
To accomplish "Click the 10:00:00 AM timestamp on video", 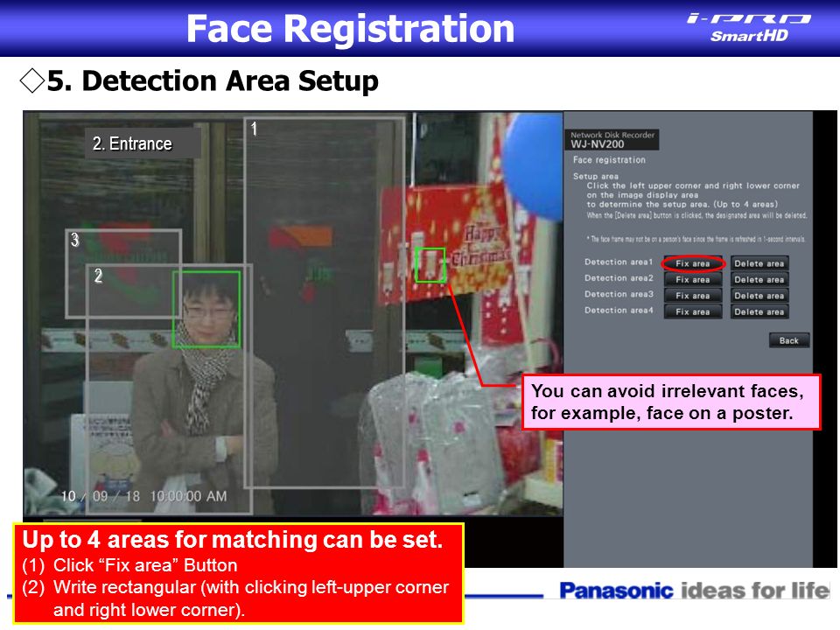I will click(x=188, y=497).
